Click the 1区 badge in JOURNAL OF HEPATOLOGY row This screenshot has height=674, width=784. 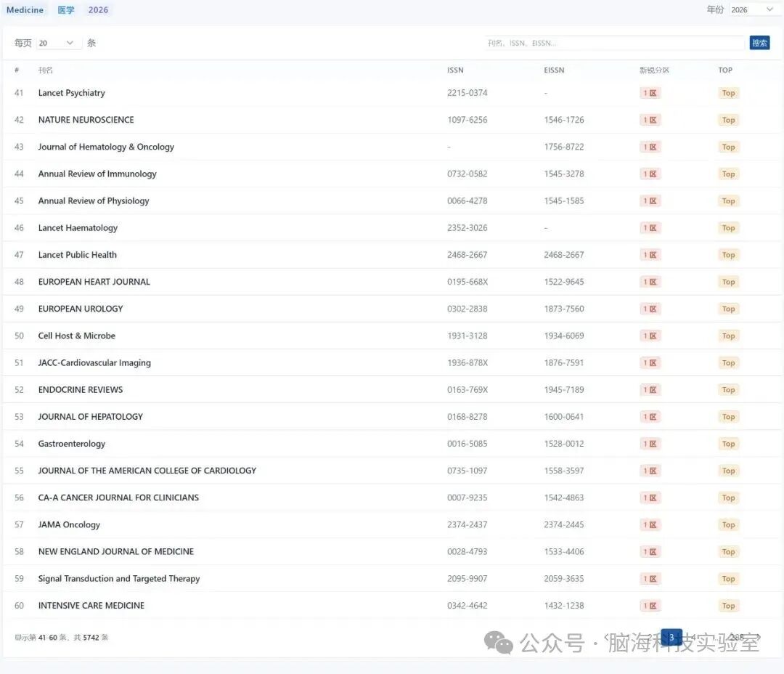coord(650,417)
